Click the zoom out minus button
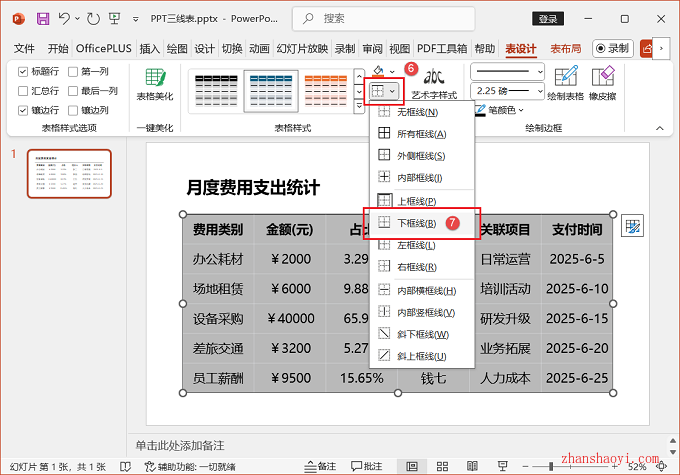 point(525,467)
